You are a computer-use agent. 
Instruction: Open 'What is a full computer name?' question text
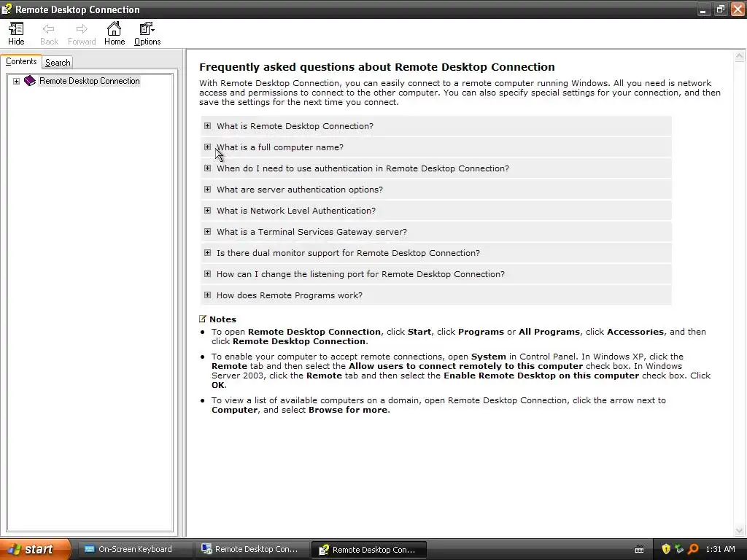coord(280,147)
